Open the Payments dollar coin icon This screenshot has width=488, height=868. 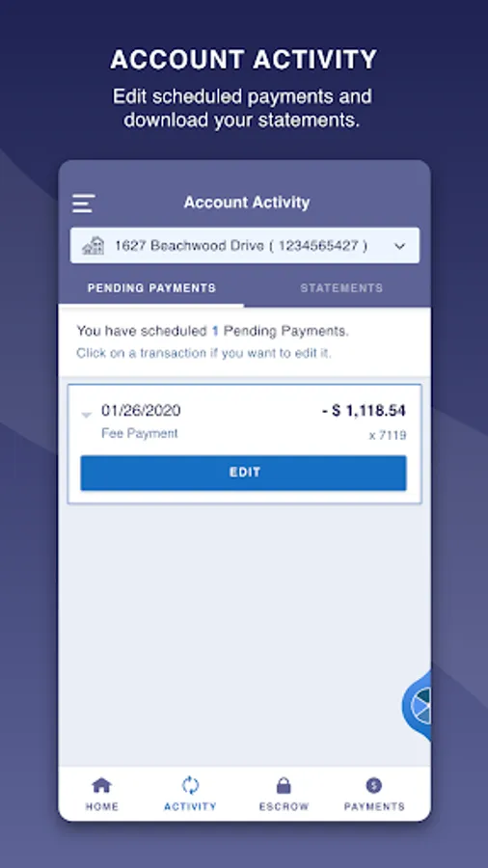coord(374,785)
